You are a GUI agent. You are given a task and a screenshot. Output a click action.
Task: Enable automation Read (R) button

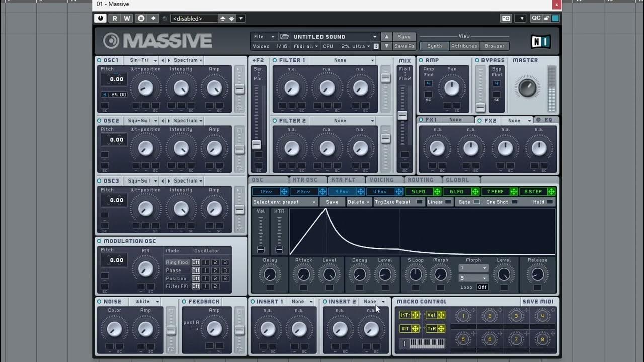point(115,18)
